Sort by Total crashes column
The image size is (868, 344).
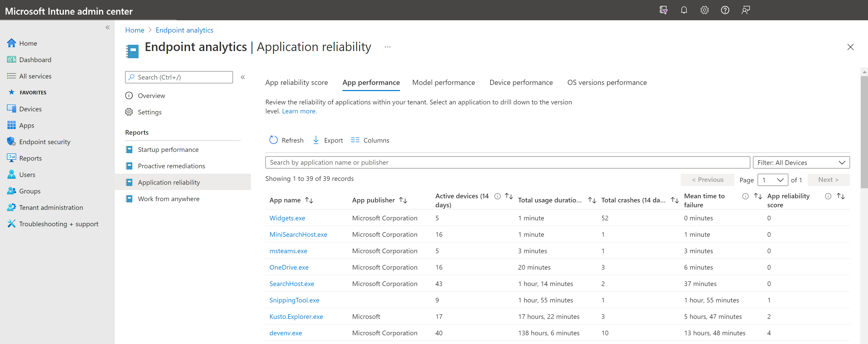(675, 200)
